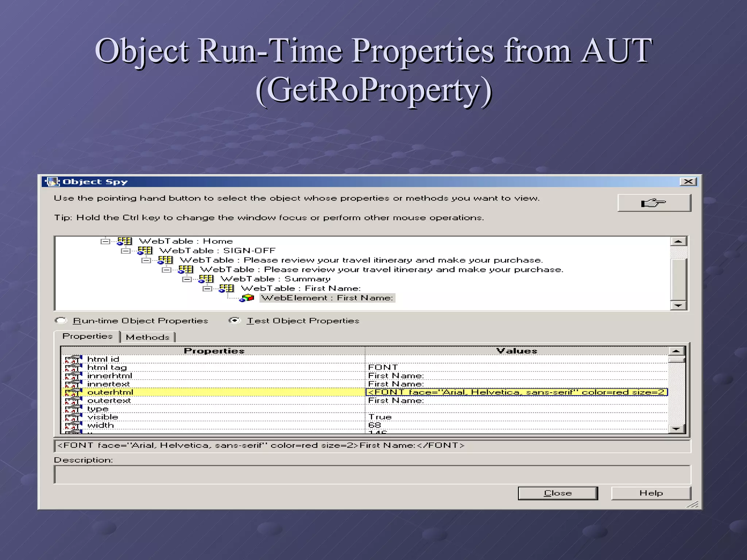Select the 'WebTable : Home' tree item
The image size is (747, 560).
[186, 241]
